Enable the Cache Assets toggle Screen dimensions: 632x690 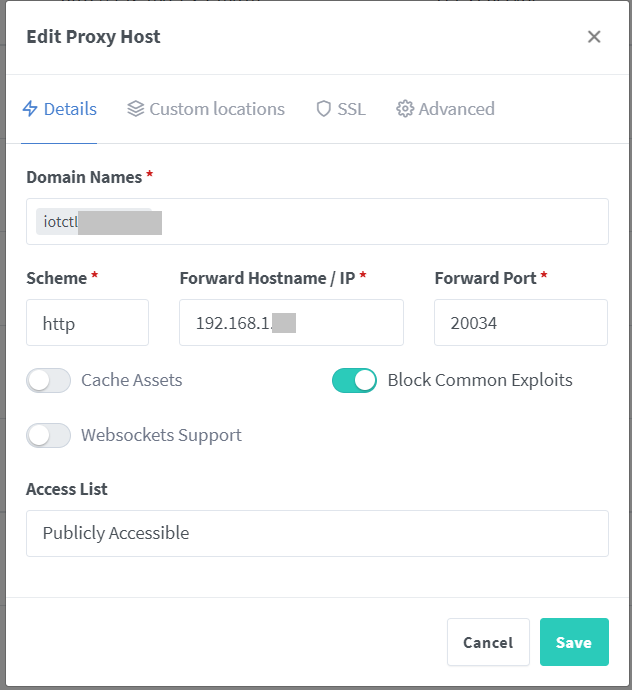click(49, 380)
